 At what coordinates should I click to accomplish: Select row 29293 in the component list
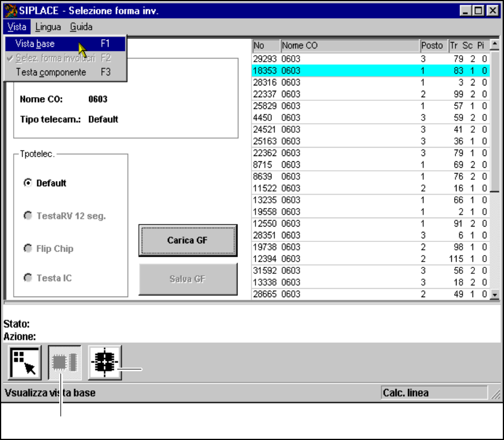(371, 59)
